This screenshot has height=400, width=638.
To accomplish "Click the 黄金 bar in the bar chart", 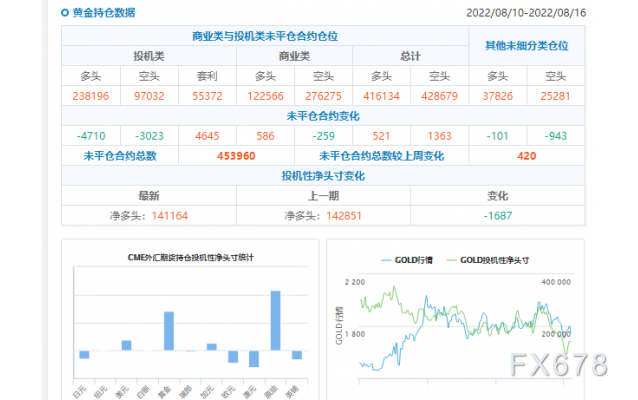I will pyautogui.click(x=169, y=331).
